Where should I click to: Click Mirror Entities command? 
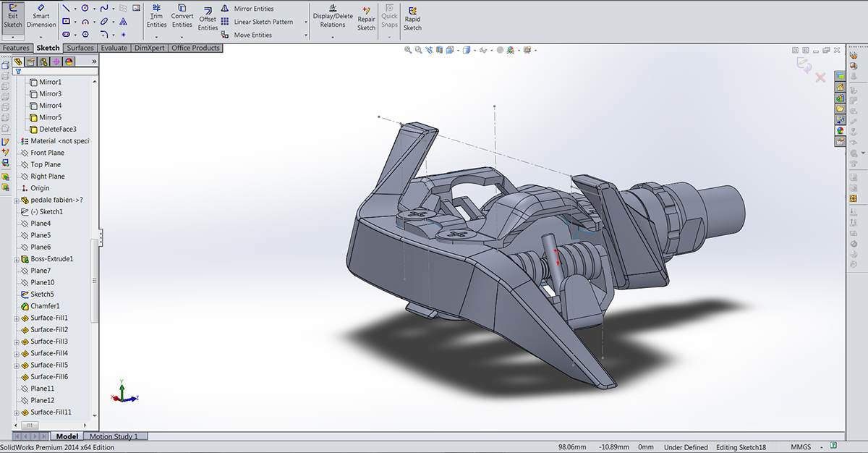(x=253, y=9)
